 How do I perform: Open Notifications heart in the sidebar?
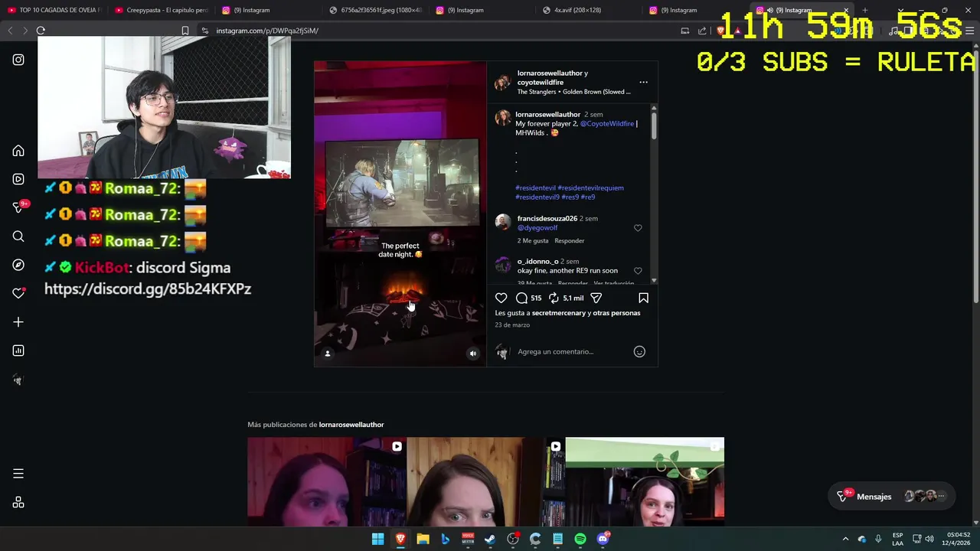[x=18, y=293]
